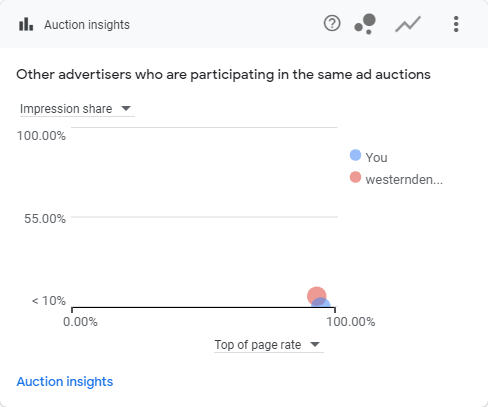
Task: Click the blue You legend dot
Action: 355,155
